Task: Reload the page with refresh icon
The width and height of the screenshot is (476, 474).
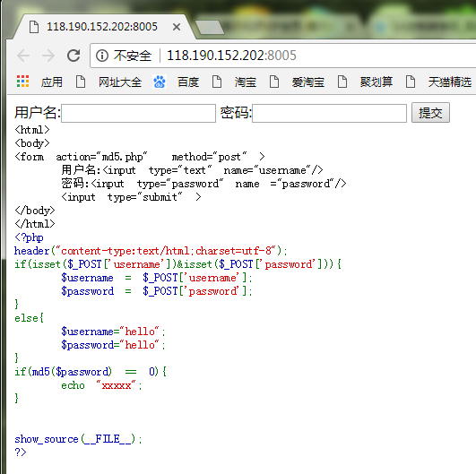Action: tap(74, 56)
